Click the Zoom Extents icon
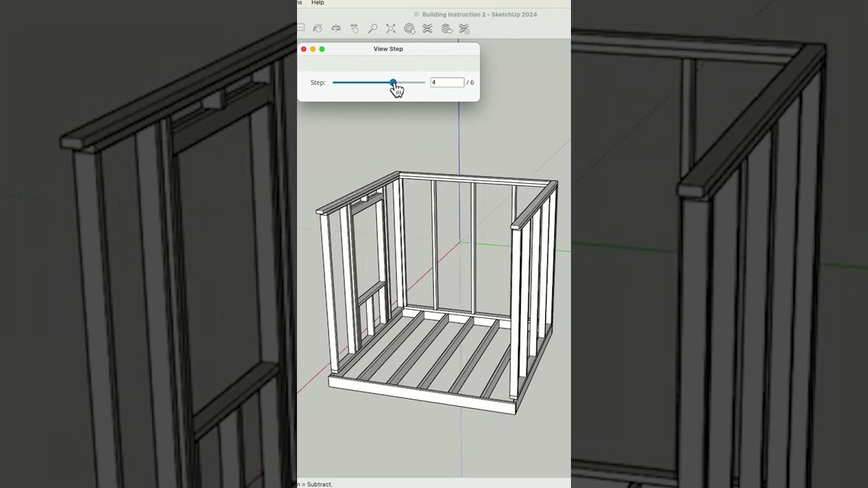The width and height of the screenshot is (868, 488). (x=390, y=28)
